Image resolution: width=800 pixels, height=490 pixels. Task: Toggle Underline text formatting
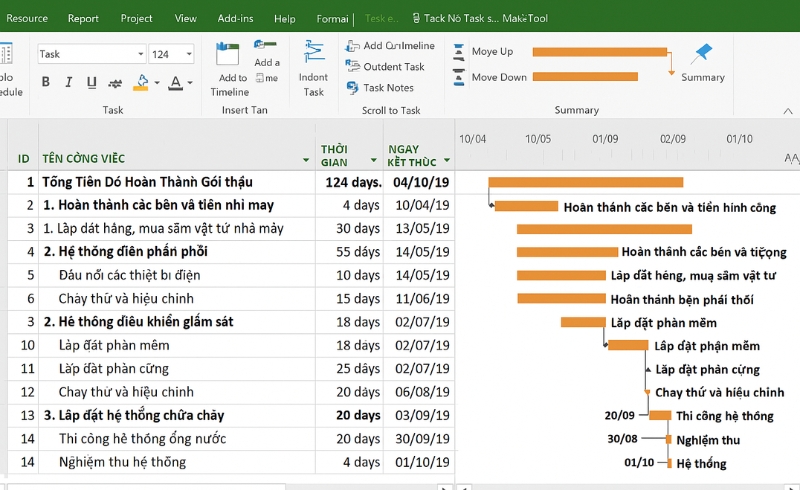click(92, 82)
